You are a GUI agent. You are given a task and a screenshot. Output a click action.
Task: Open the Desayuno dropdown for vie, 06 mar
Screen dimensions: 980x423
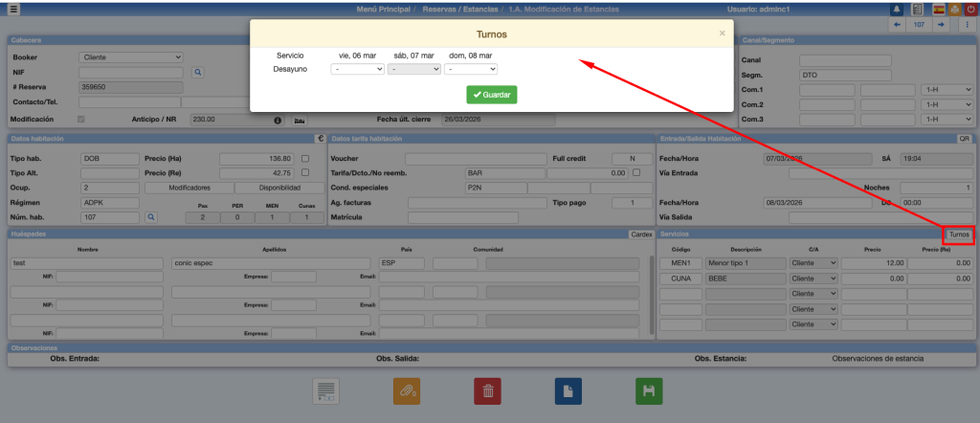(357, 69)
